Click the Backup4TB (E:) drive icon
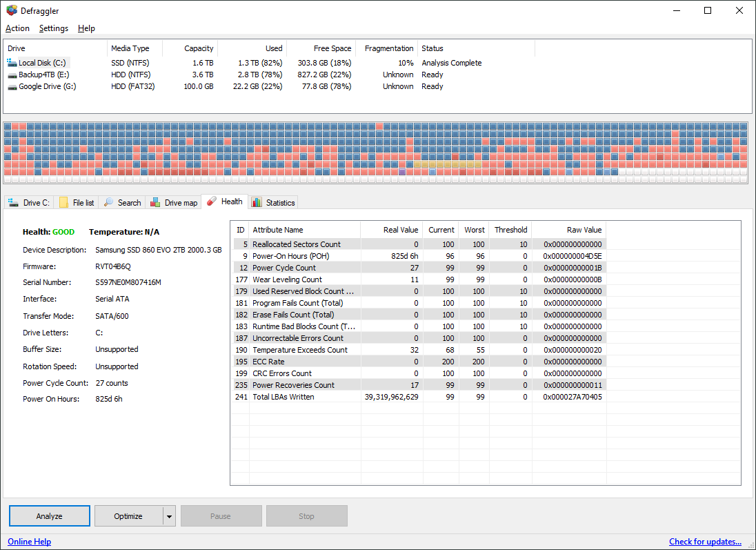756x550 pixels. point(12,75)
